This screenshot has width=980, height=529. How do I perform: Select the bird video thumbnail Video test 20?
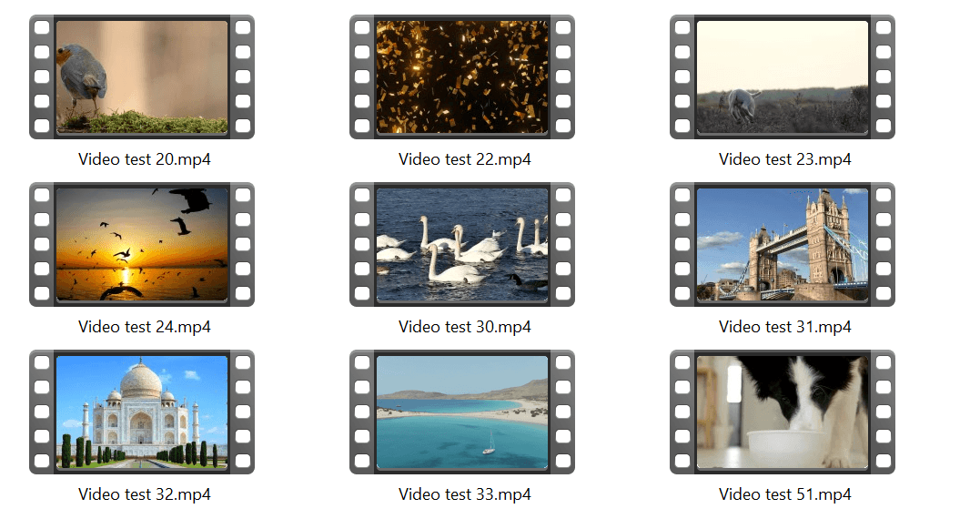pyautogui.click(x=142, y=76)
